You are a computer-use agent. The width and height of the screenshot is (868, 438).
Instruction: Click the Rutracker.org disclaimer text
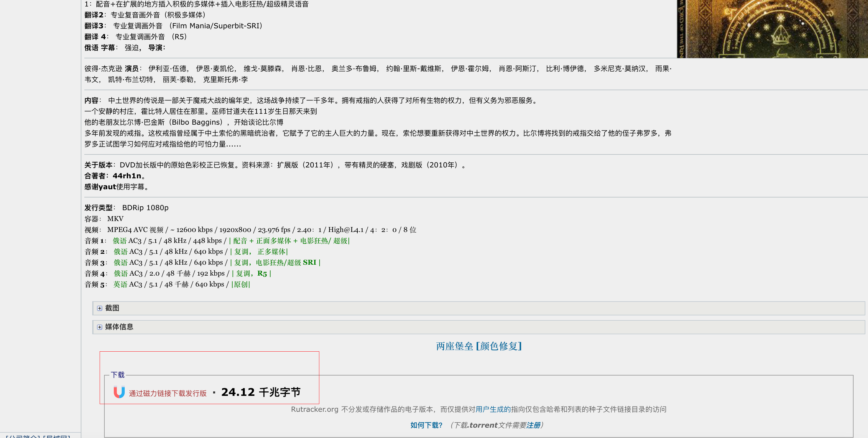(x=479, y=409)
